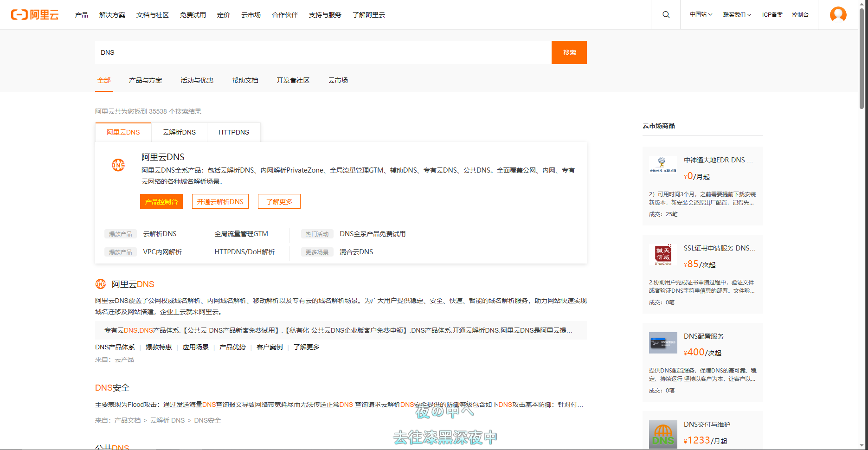Click the 云解析DNS link in the hot-products row
This screenshot has height=450, width=868.
160,234
